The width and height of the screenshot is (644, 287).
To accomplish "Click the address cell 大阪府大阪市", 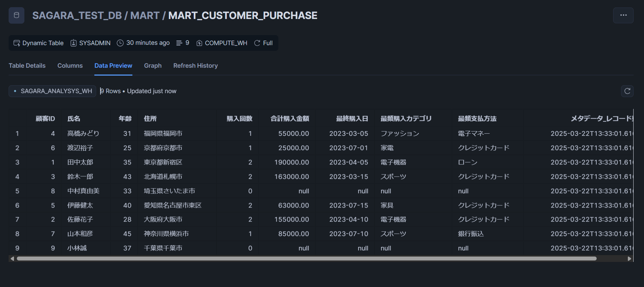I will coord(163,219).
